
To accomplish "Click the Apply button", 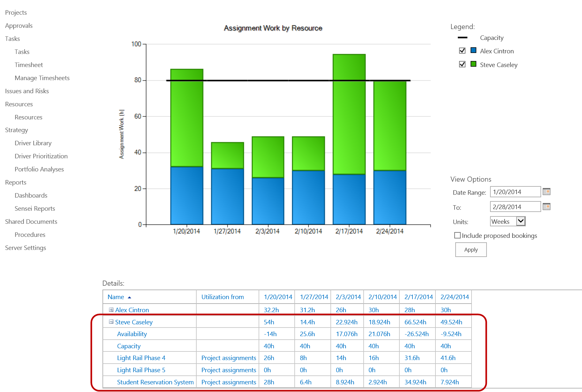I will click(x=471, y=250).
